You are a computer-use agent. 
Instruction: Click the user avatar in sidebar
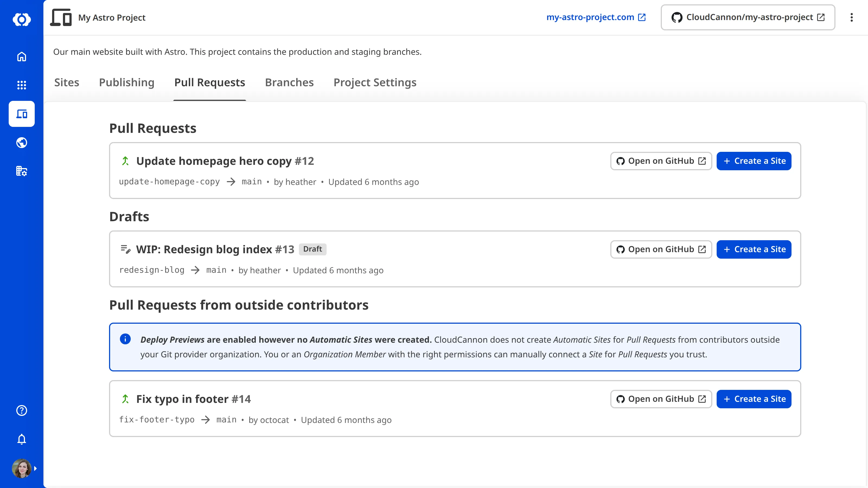[x=22, y=468]
